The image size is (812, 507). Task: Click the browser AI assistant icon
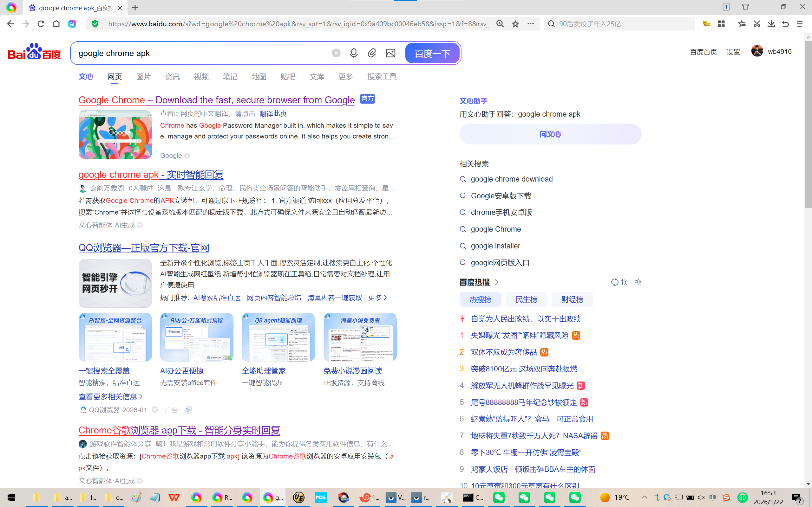(x=72, y=24)
